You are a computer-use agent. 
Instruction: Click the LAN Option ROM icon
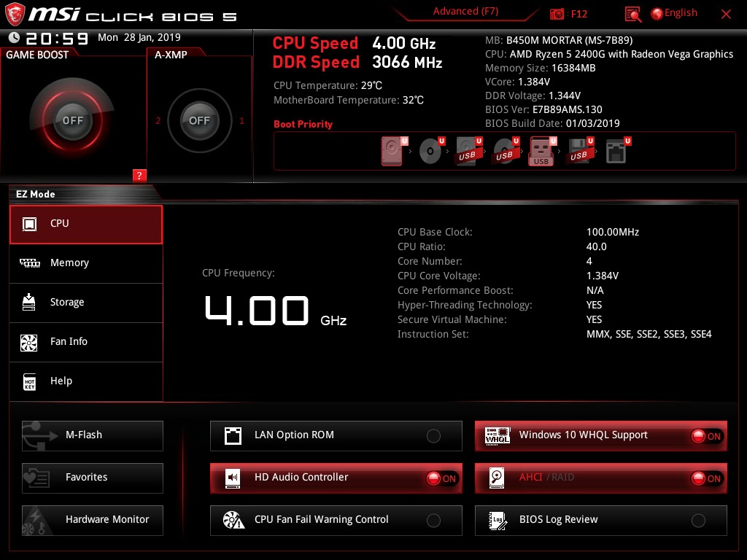(x=233, y=436)
